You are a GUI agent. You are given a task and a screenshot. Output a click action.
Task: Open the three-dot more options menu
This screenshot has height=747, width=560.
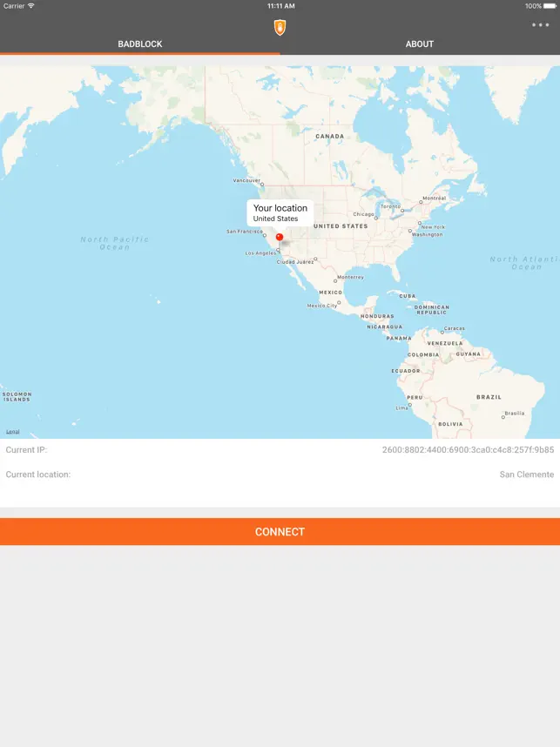(x=541, y=24)
